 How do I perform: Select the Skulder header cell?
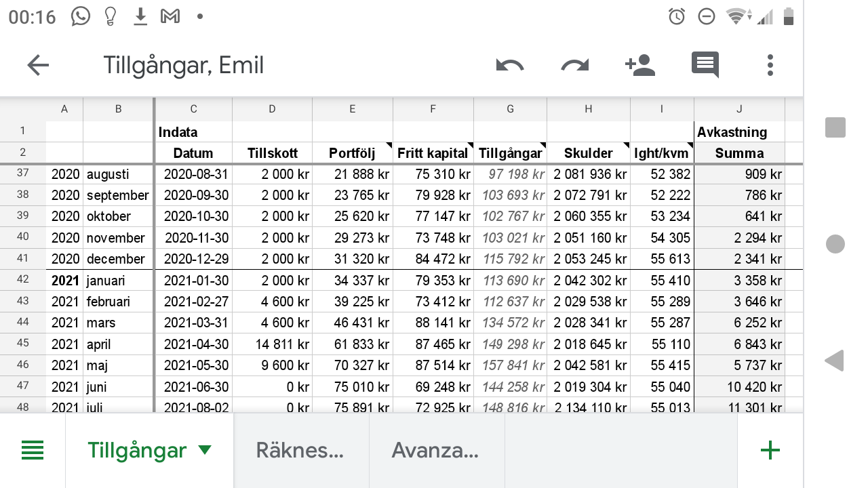(588, 153)
